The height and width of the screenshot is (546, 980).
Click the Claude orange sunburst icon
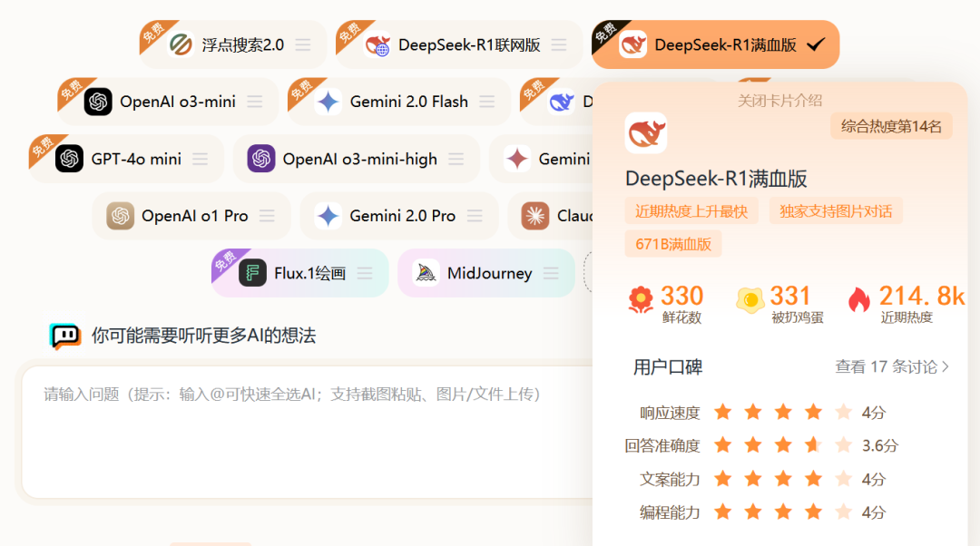(535, 216)
